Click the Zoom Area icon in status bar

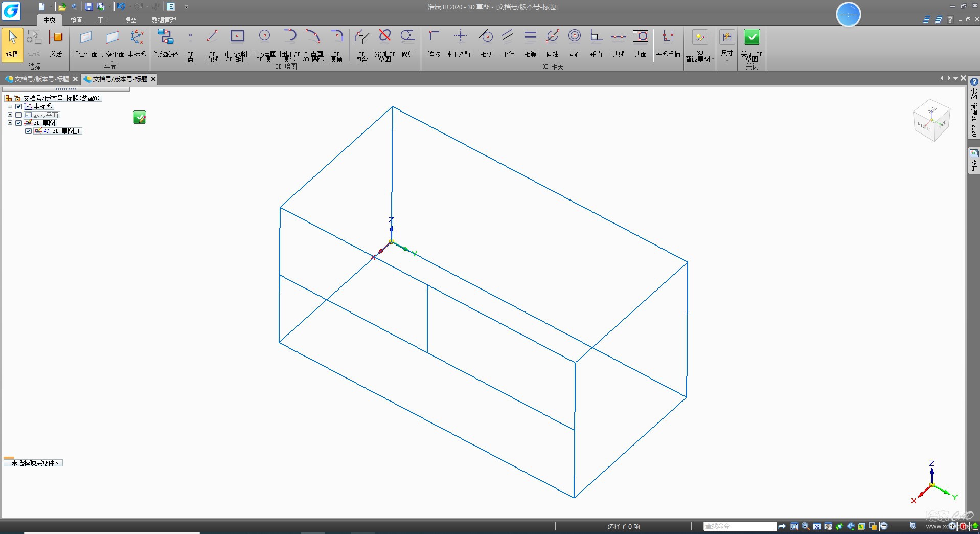tap(794, 526)
